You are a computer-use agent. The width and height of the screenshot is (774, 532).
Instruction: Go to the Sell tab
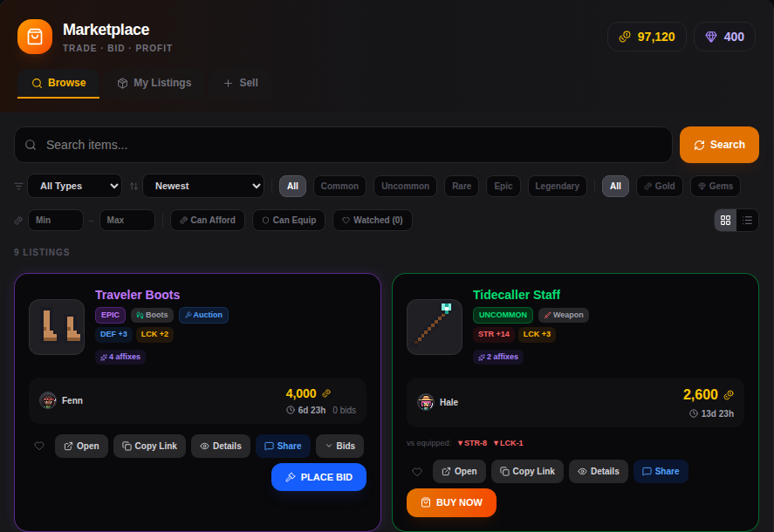tap(241, 83)
